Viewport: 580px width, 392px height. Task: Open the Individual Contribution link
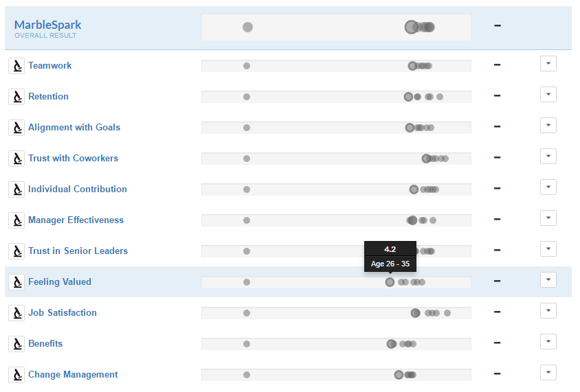pos(78,189)
